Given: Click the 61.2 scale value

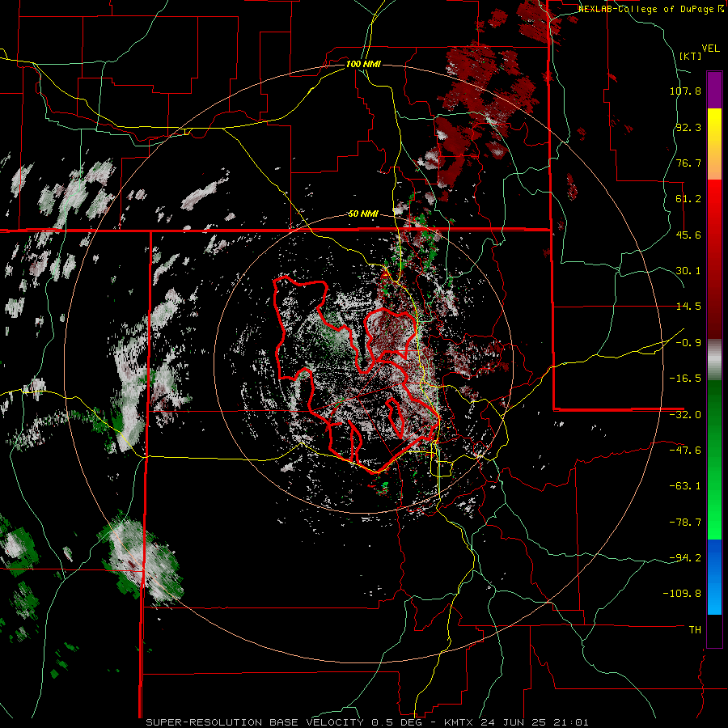Looking at the screenshot, I should (x=688, y=199).
